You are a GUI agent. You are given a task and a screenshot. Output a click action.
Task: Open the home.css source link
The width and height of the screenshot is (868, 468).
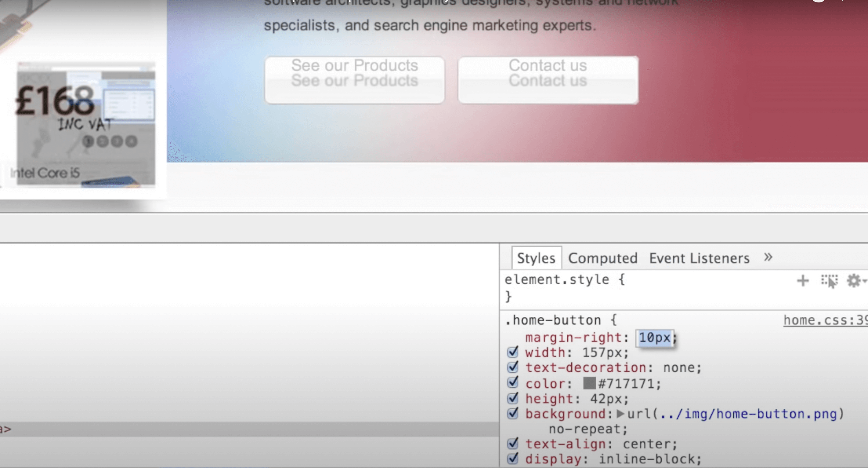(825, 320)
